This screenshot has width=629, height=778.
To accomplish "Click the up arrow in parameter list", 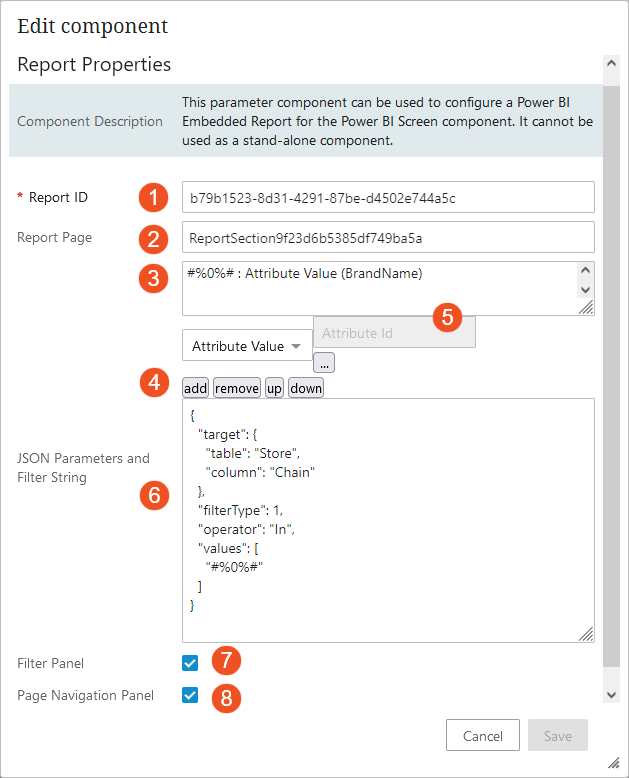I will [x=586, y=269].
